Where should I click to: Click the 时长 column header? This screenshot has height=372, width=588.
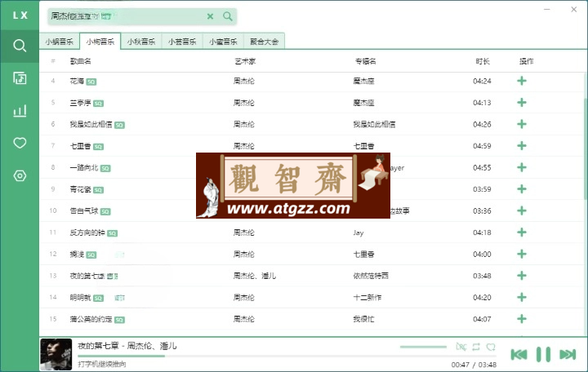(x=483, y=61)
